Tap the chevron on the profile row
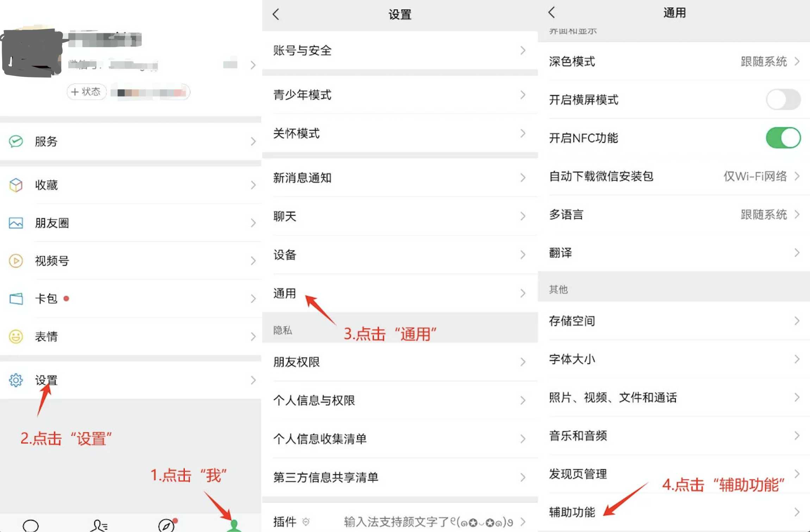810x532 pixels. pos(253,65)
